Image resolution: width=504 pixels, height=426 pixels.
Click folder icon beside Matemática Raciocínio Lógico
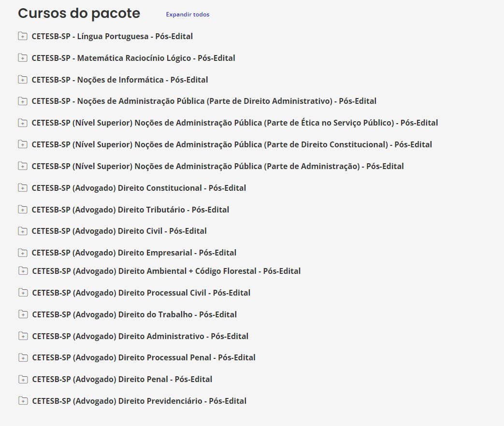[23, 58]
